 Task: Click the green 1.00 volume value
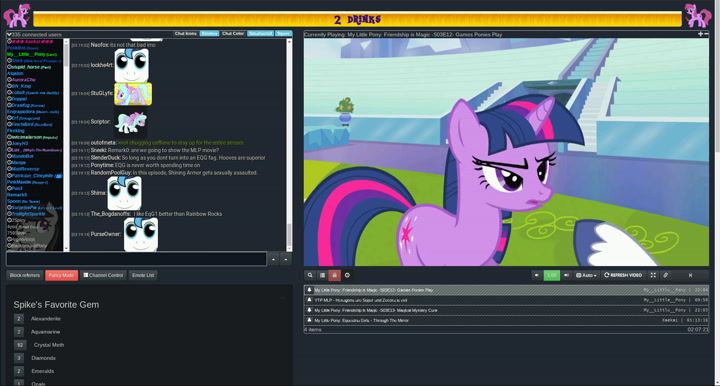(551, 275)
